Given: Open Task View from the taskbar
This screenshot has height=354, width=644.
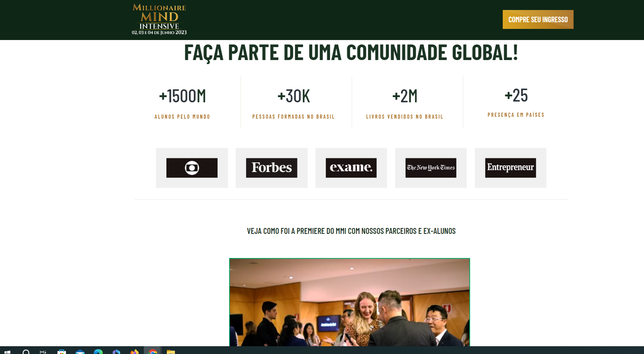Looking at the screenshot, I should click(x=43, y=351).
